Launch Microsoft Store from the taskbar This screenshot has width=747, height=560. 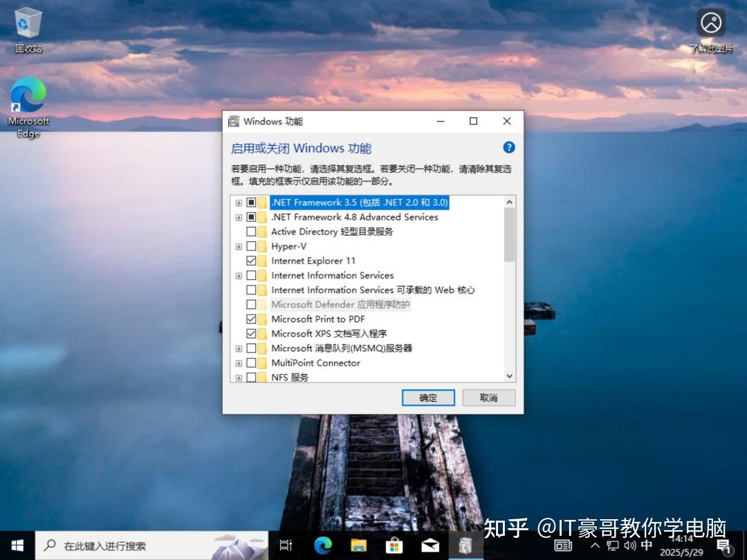tap(394, 545)
